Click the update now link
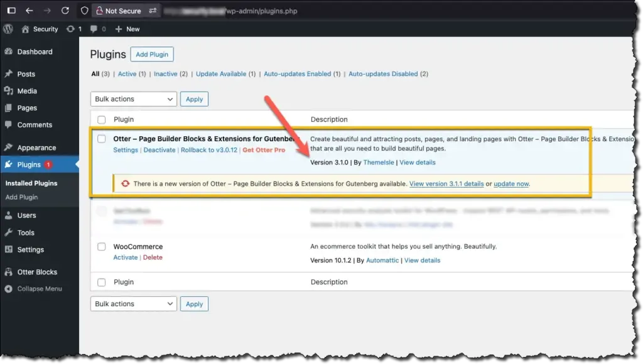Viewport: 643px width, 364px height. (511, 184)
